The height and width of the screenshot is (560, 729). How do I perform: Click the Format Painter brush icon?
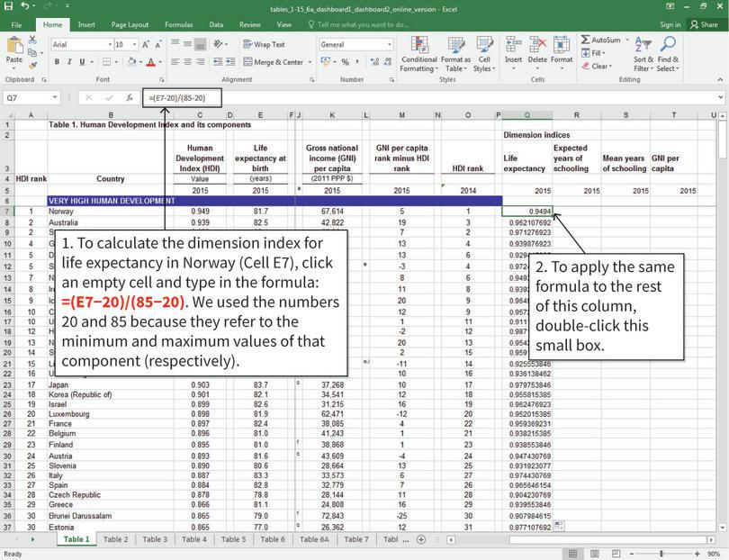32,65
